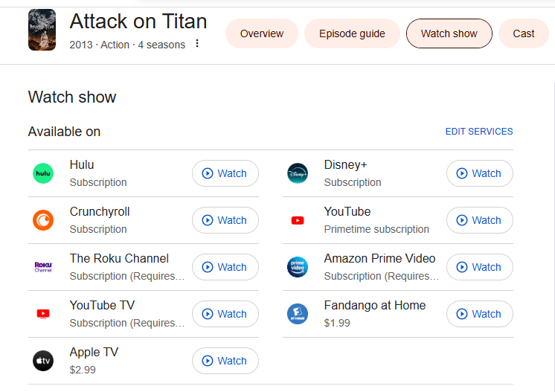Watch on Apple TV button
This screenshot has height=392, width=555.
point(225,361)
